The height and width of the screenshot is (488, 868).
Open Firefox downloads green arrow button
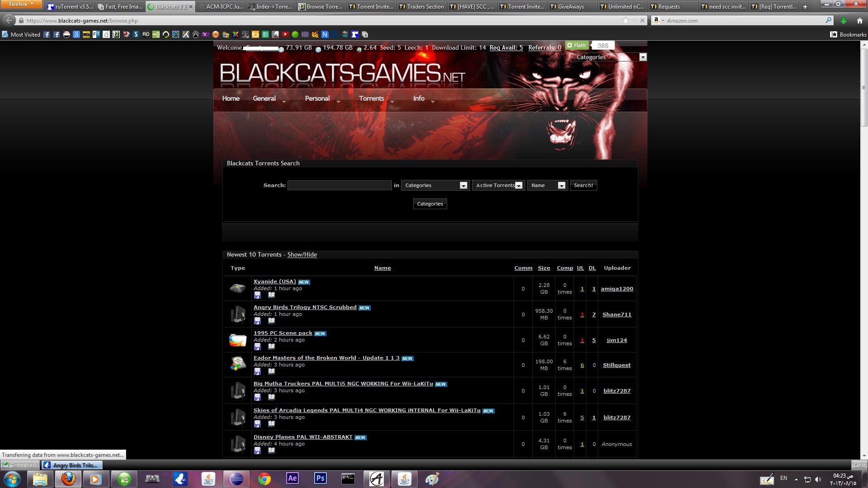pyautogui.click(x=843, y=20)
